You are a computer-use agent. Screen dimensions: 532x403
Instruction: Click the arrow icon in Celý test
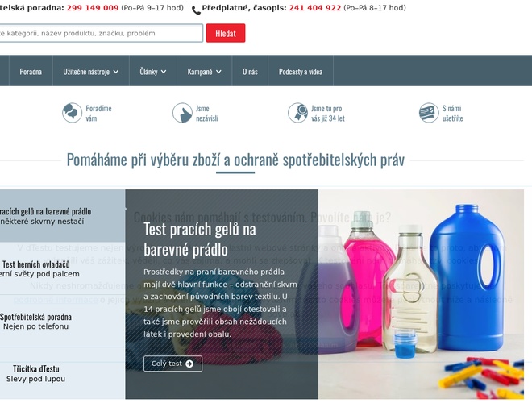[x=189, y=364]
